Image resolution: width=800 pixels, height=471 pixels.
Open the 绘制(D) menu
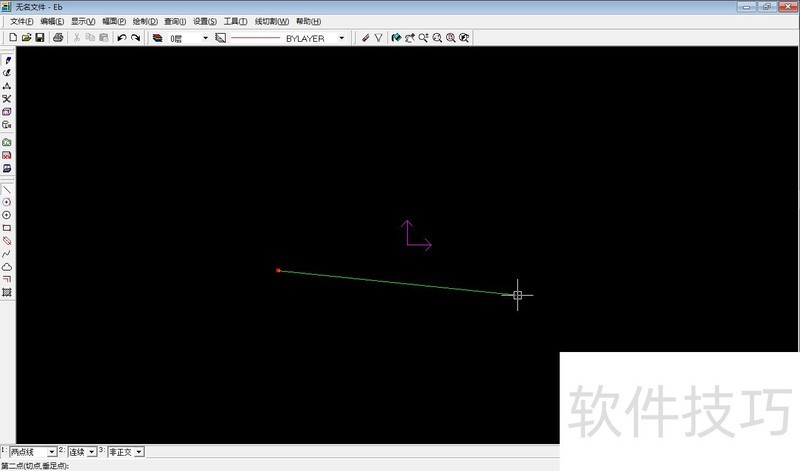(145, 21)
